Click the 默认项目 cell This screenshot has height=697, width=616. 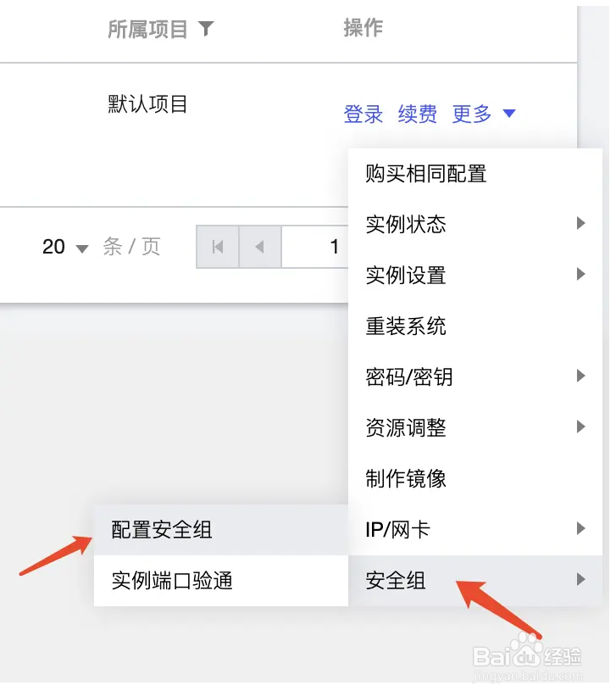tap(147, 104)
